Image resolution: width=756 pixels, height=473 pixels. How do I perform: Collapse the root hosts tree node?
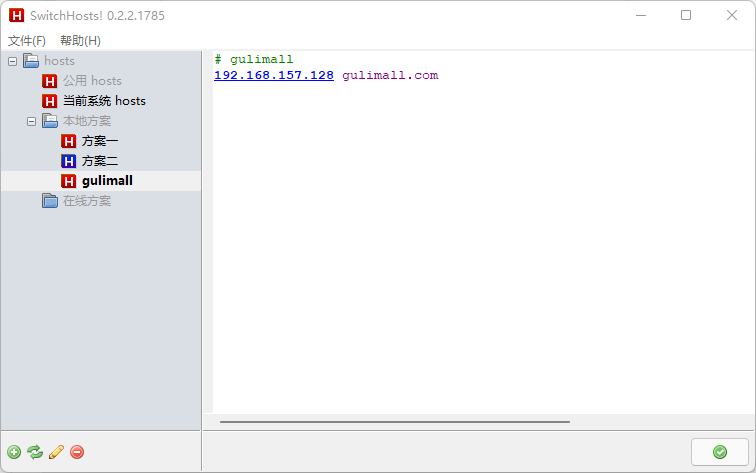point(13,61)
